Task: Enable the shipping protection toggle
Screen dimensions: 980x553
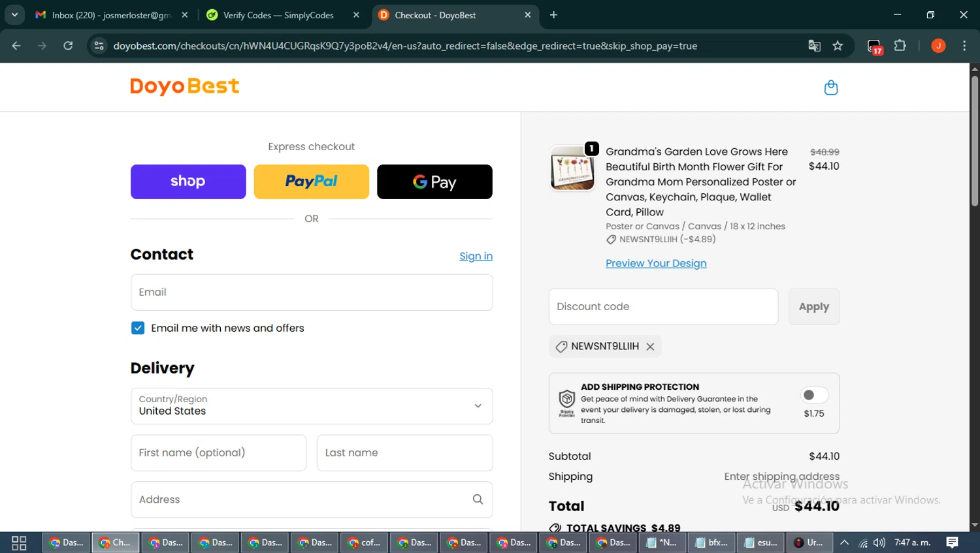Action: click(x=814, y=395)
